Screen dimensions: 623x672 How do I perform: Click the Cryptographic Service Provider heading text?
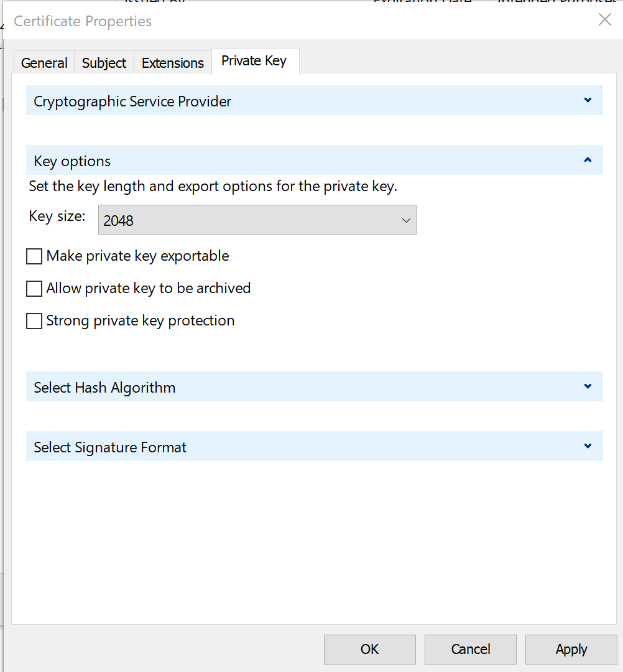[x=132, y=101]
